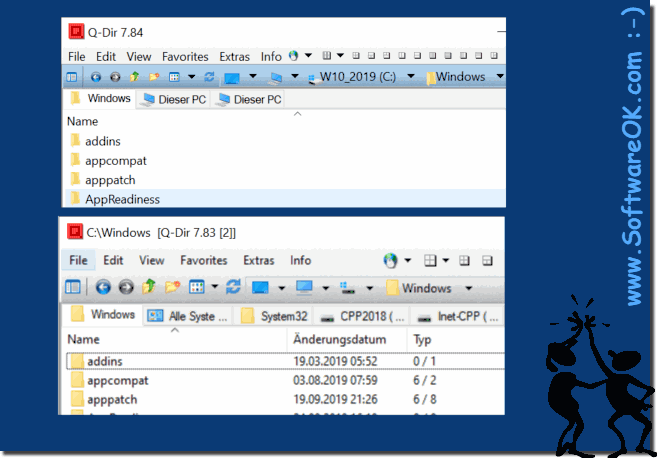Image resolution: width=657 pixels, height=458 pixels.
Task: Go forward using gray arrow in Q-Dir 7.83
Action: pyautogui.click(x=126, y=287)
